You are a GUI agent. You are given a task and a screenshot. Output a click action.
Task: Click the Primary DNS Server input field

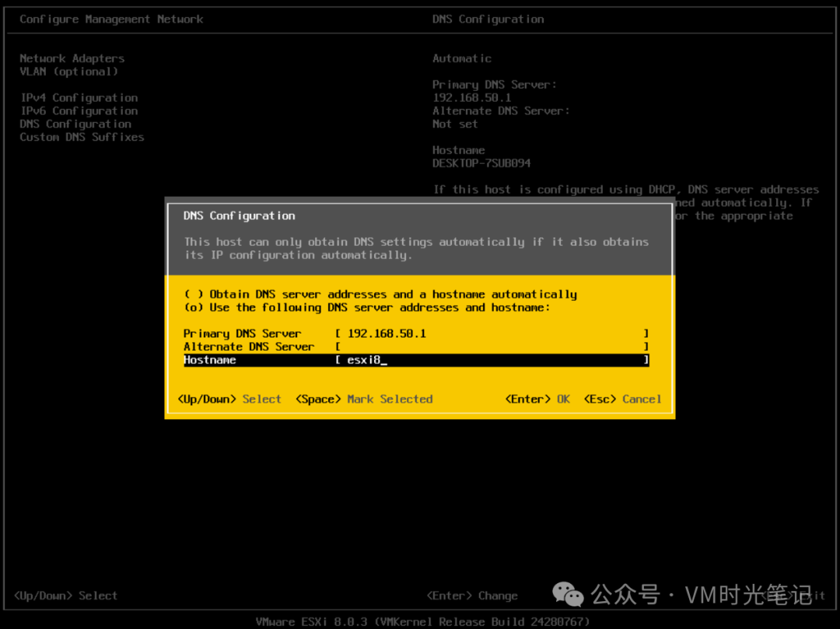coord(492,334)
